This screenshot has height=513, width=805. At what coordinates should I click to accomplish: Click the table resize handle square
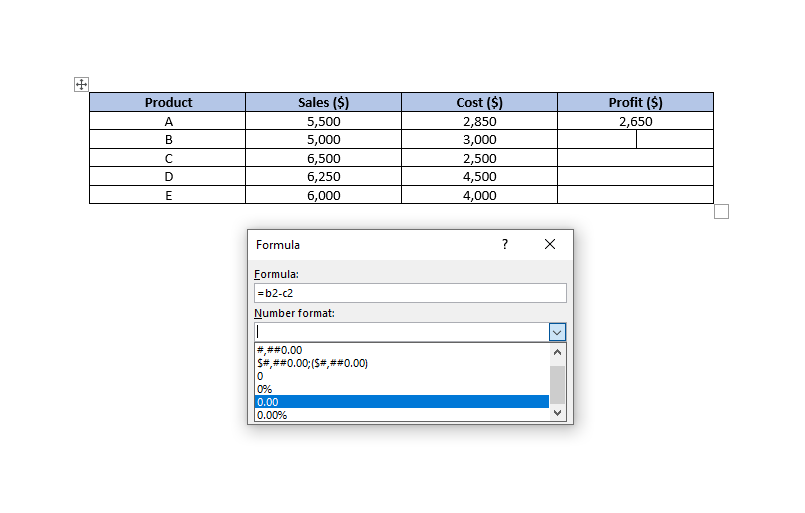[722, 211]
